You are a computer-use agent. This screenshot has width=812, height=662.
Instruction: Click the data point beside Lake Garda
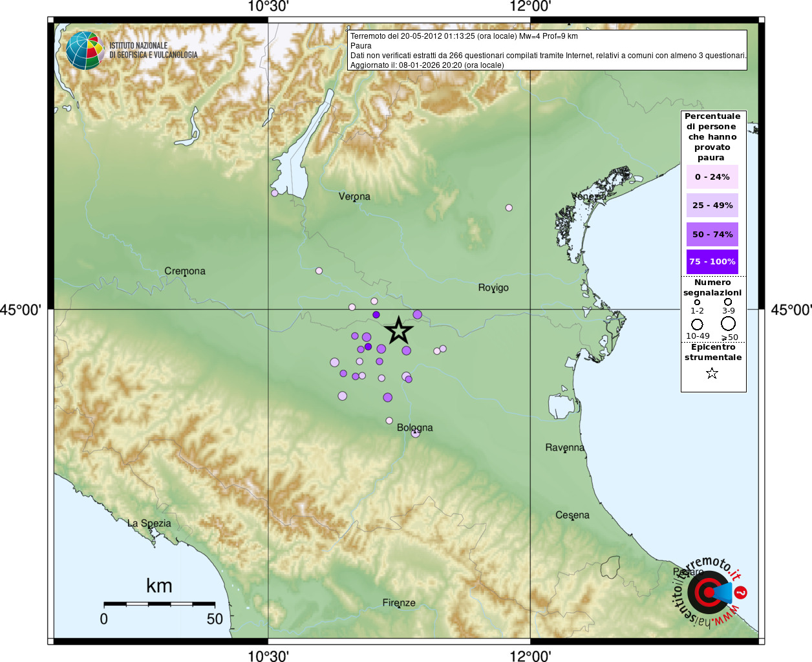275,193
